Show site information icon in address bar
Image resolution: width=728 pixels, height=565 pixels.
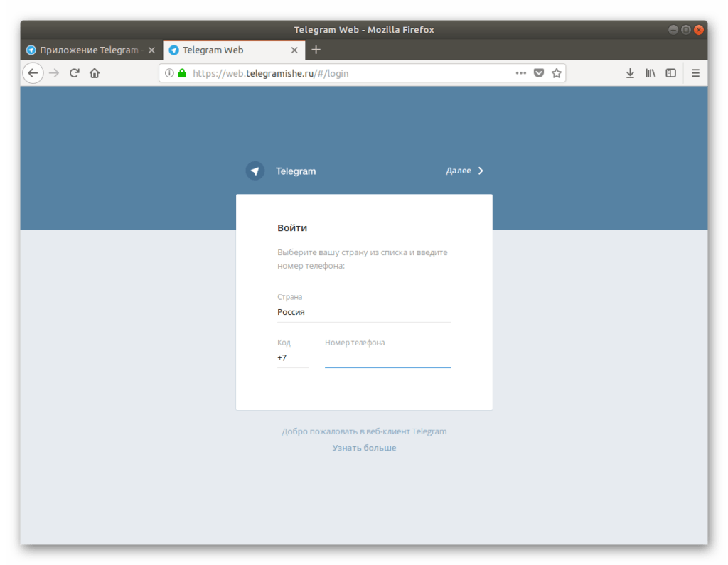(x=169, y=73)
